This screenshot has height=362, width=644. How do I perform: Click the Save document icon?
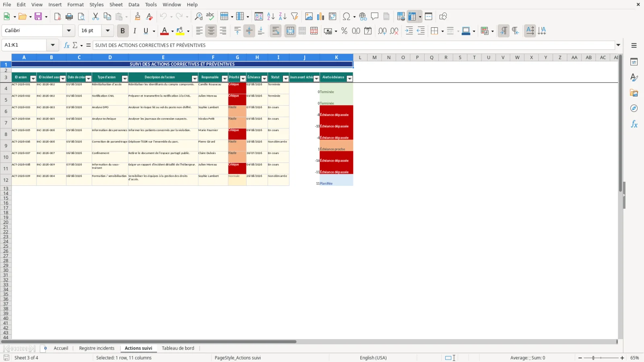(38, 16)
